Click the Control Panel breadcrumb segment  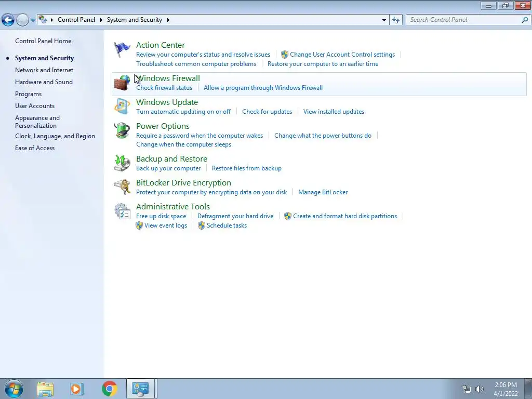76,20
